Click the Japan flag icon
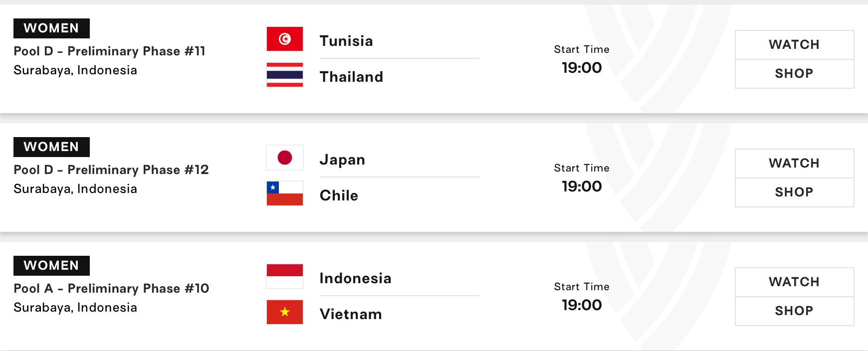This screenshot has height=351, width=868. tap(285, 158)
